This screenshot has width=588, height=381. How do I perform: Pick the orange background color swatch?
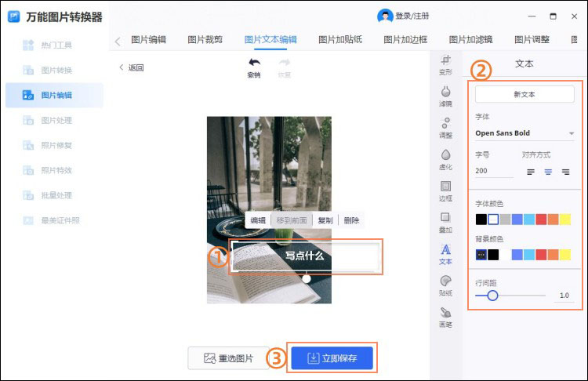pyautogui.click(x=554, y=255)
